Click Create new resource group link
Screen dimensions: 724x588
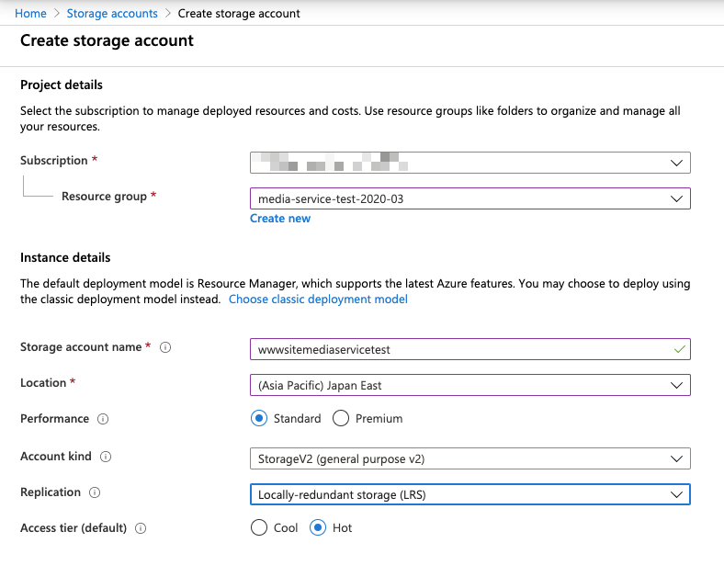[280, 219]
